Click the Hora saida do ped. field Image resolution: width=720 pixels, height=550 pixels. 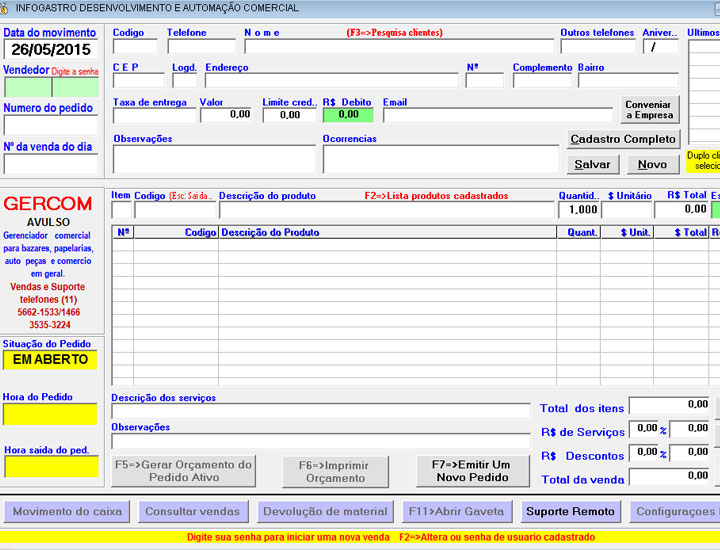pos(51,467)
